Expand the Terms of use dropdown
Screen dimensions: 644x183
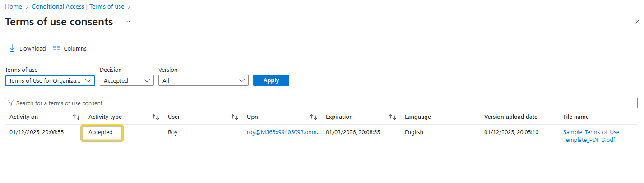(x=50, y=80)
